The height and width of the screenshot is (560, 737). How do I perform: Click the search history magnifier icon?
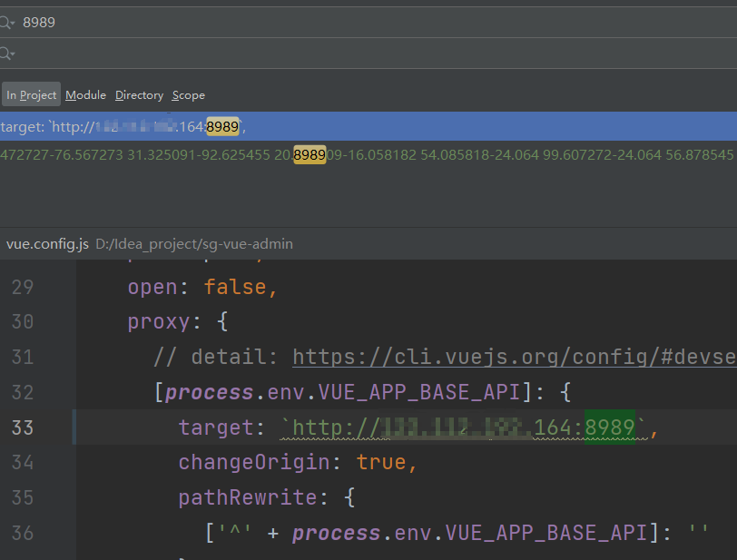(x=6, y=22)
